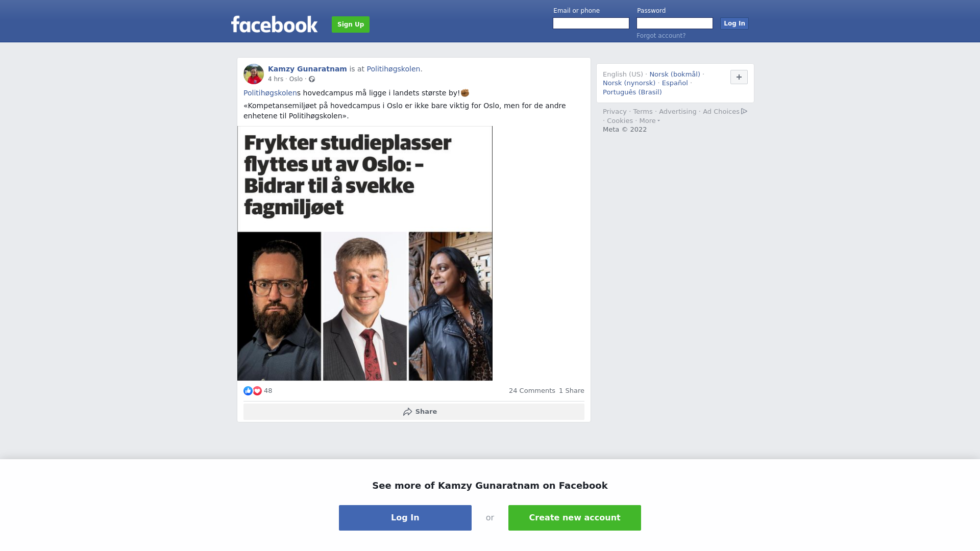The height and width of the screenshot is (551, 980).
Task: Open the Politihøgskolen location link
Action: 394,69
